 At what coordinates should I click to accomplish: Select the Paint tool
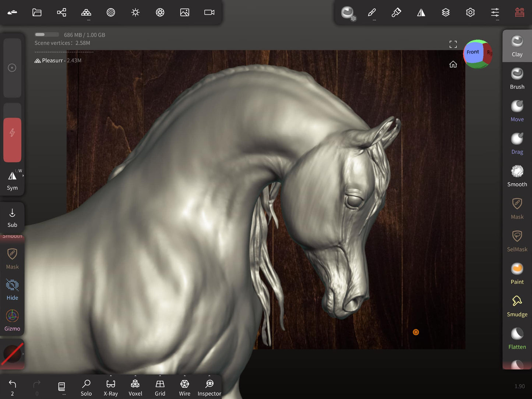(517, 273)
